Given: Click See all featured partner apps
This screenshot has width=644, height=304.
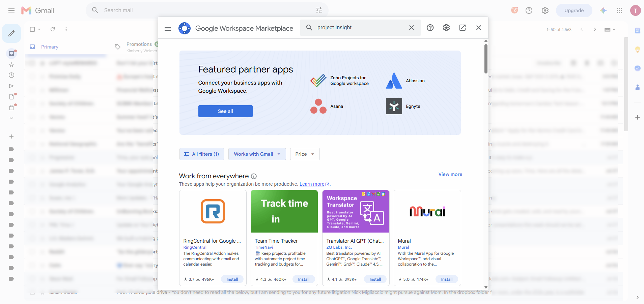Looking at the screenshot, I should point(225,111).
